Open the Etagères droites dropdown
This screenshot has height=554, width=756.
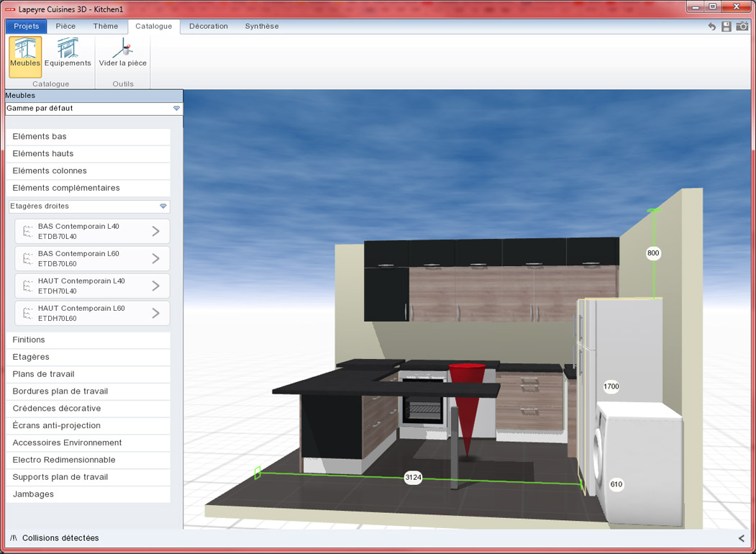[x=89, y=206]
